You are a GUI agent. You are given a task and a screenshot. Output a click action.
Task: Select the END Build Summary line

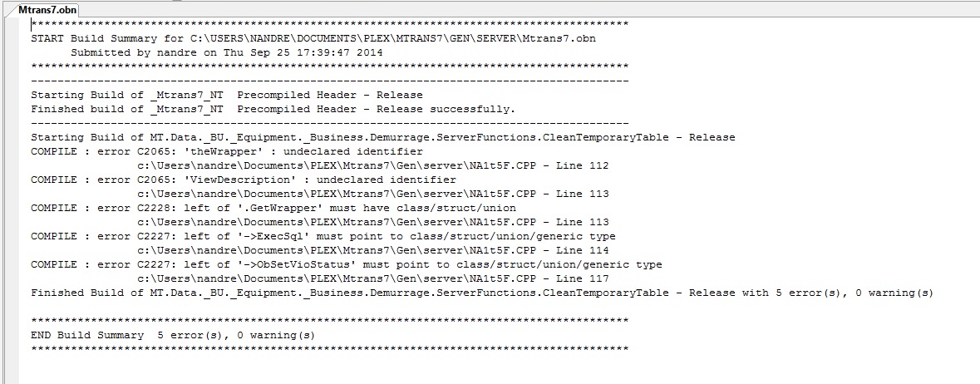(173, 335)
